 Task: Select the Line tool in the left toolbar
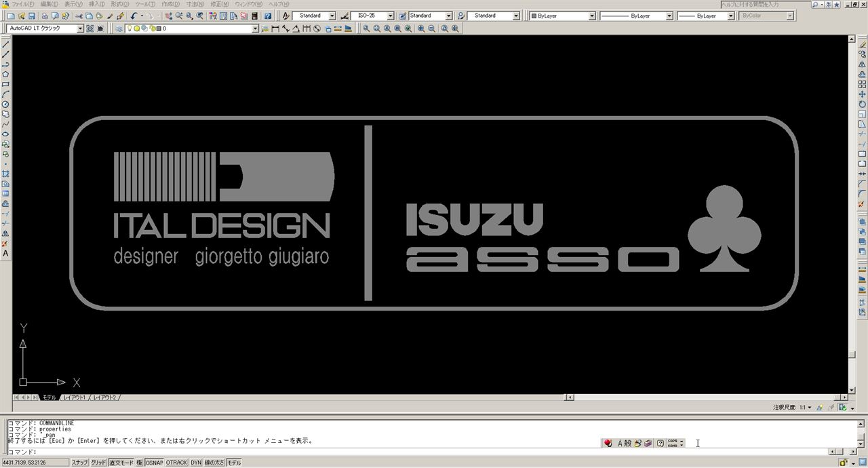[5, 44]
